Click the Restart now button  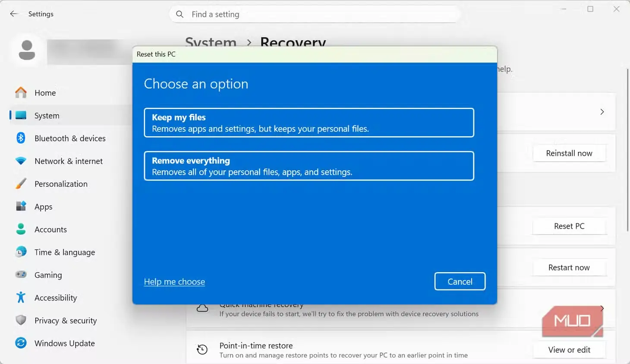(x=569, y=267)
